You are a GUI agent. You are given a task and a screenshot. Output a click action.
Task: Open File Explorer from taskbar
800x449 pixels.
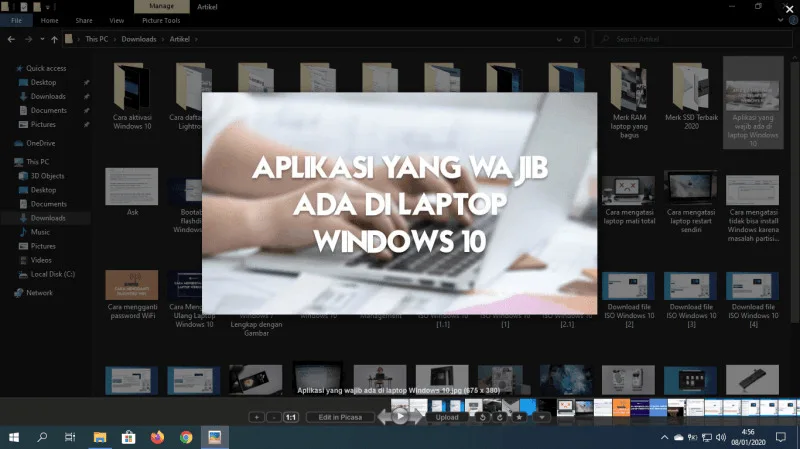(99, 437)
